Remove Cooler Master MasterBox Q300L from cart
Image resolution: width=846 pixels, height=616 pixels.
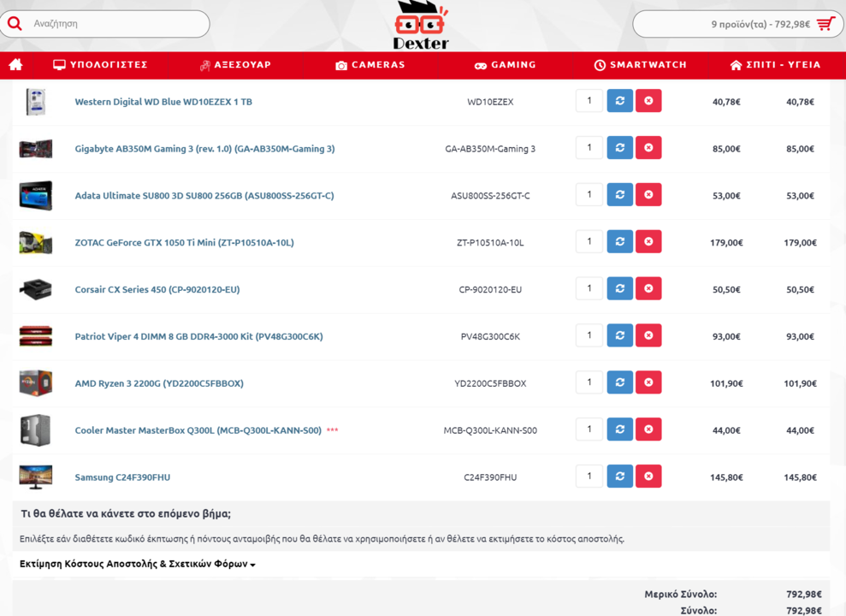(x=648, y=429)
